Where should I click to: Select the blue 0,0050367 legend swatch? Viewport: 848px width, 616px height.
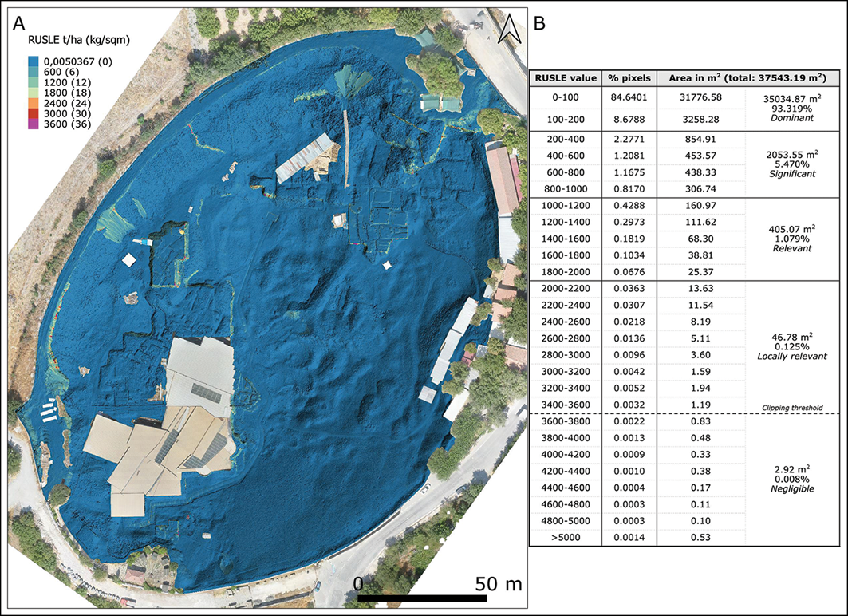coord(34,61)
